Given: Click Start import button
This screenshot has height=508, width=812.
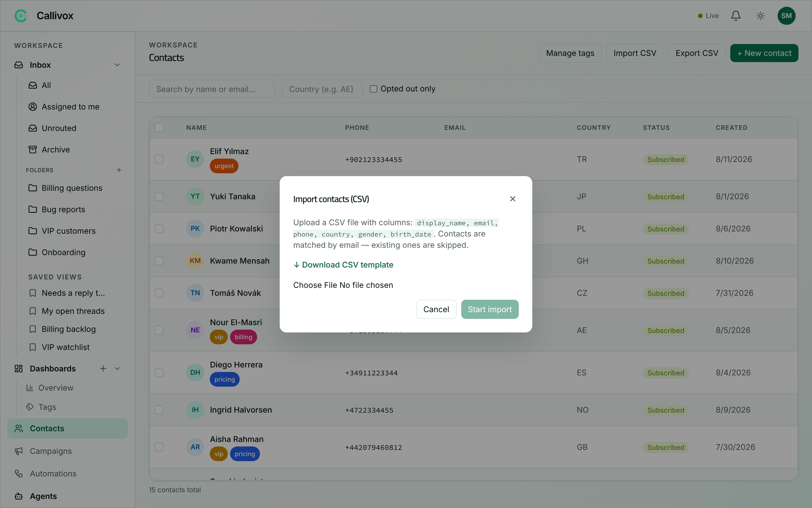Looking at the screenshot, I should (x=489, y=309).
